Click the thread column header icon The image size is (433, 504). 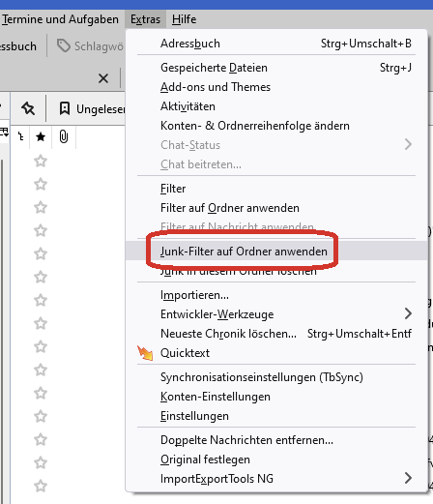[21, 136]
